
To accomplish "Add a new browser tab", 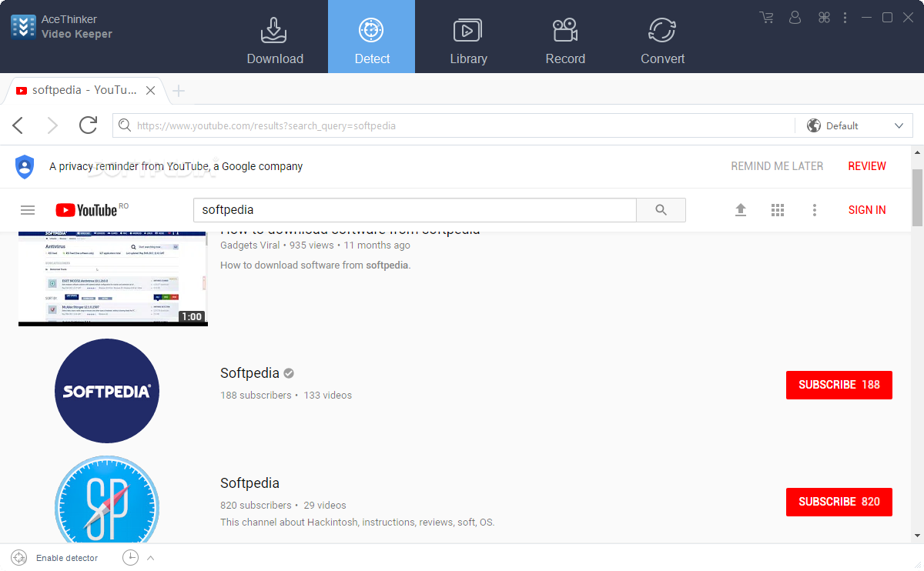I will coord(179,91).
